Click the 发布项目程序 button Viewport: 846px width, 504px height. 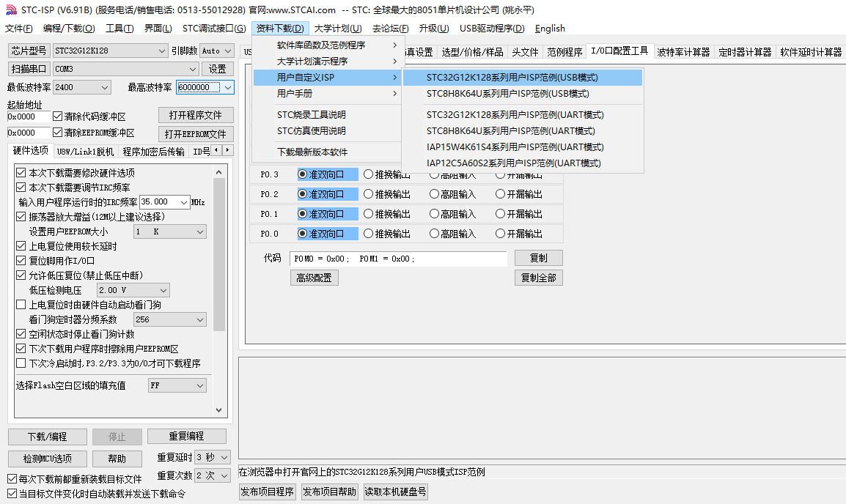click(267, 492)
